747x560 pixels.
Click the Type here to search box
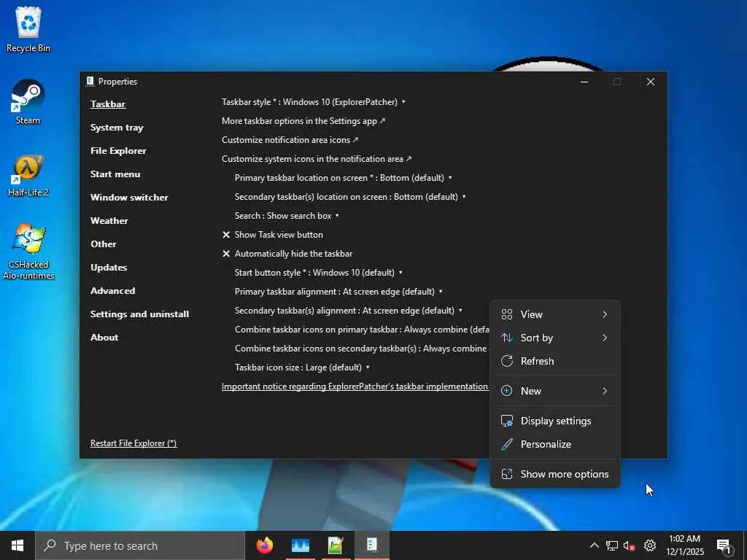pyautogui.click(x=139, y=545)
